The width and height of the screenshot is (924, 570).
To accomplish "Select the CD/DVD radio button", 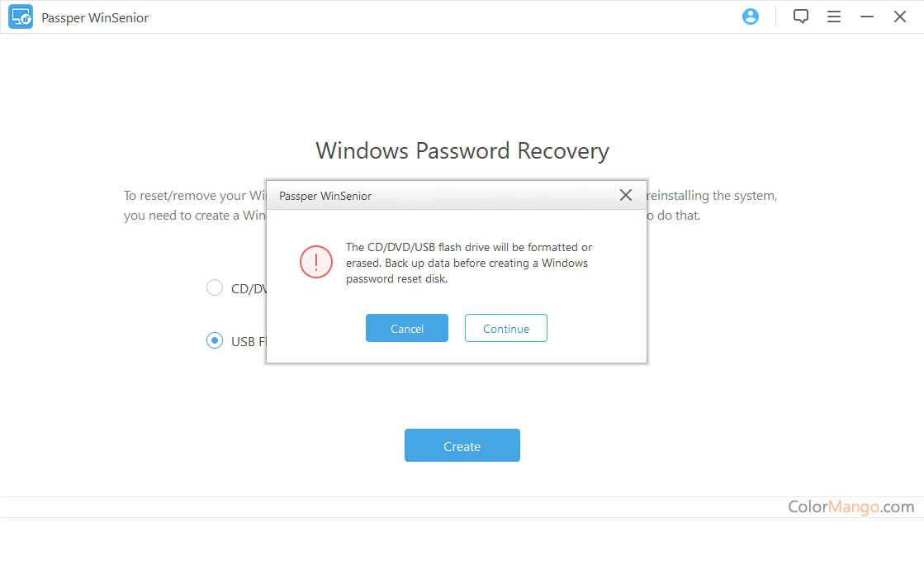I will click(x=215, y=287).
